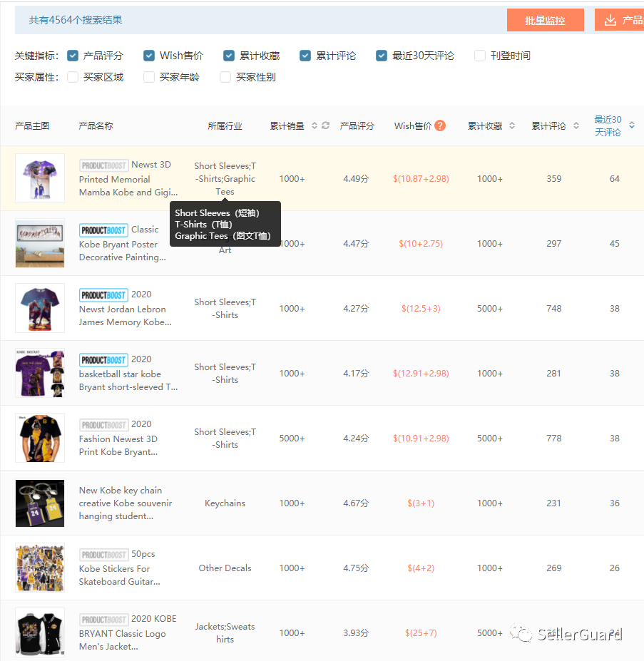Open the Kobe Bryant Poster thumbnail
This screenshot has width=644, height=661.
pos(40,243)
